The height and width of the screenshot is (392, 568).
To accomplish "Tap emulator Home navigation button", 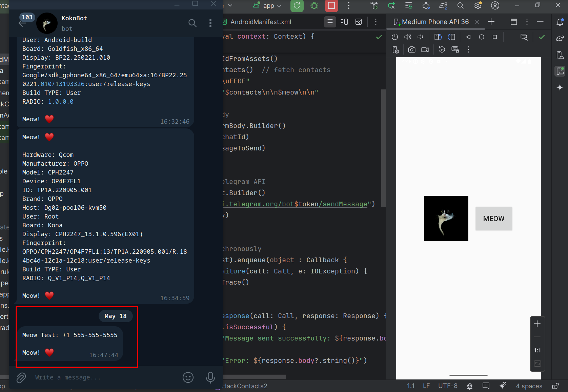I will click(482, 37).
